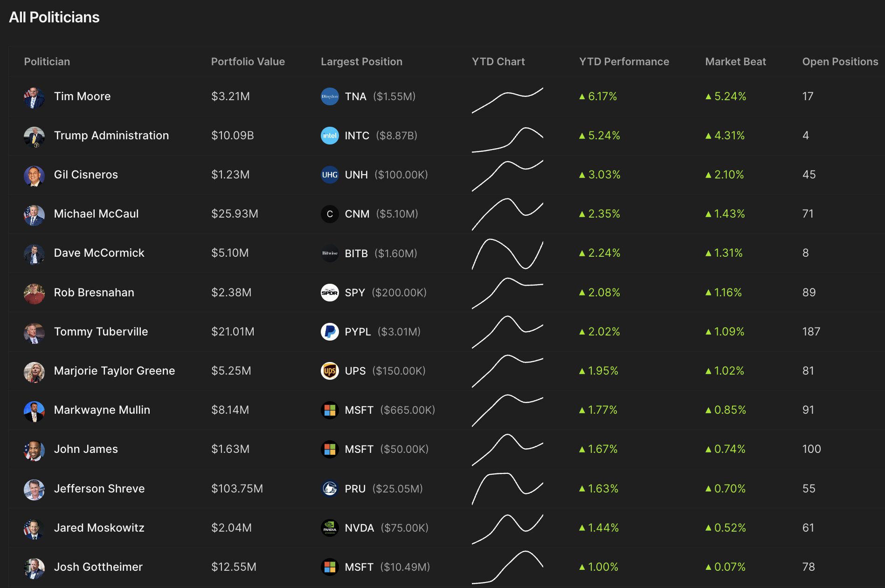The image size is (885, 588).
Task: Go to Markwayne Mullin's page
Action: point(102,410)
